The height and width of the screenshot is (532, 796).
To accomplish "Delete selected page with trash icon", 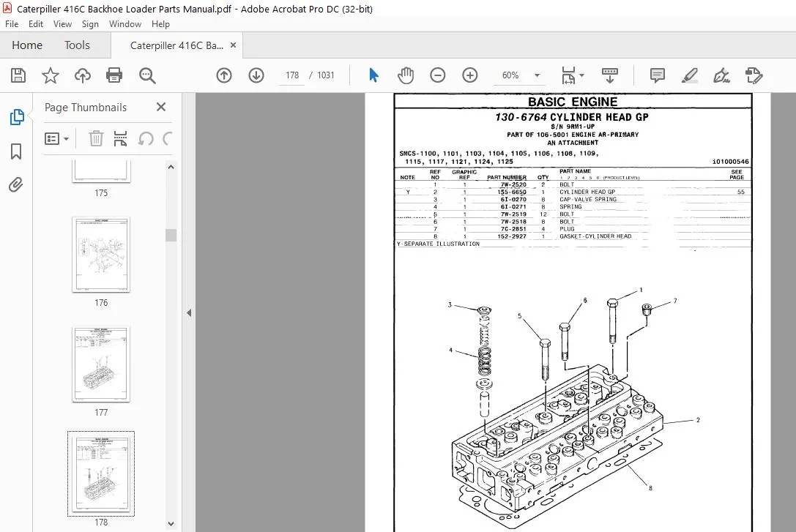I will [96, 138].
